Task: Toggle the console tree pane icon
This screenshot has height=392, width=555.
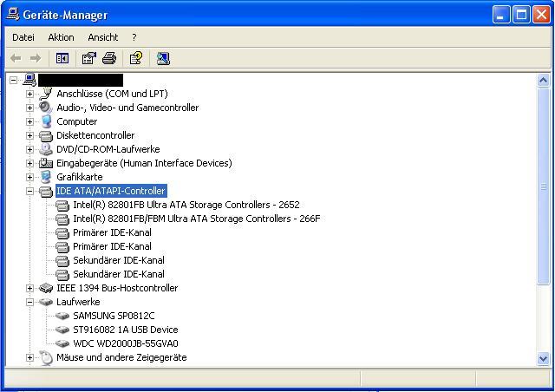Action: [62, 58]
